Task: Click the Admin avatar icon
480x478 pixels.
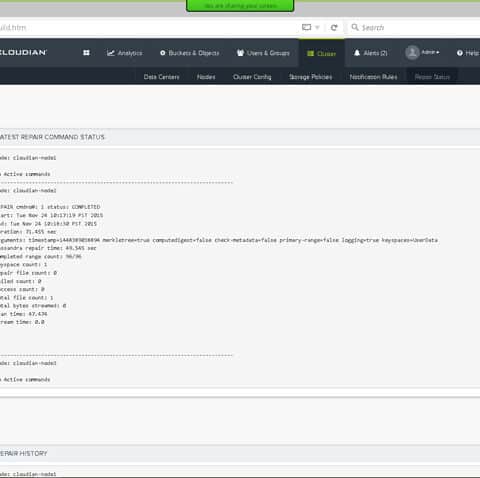Action: coord(412,52)
